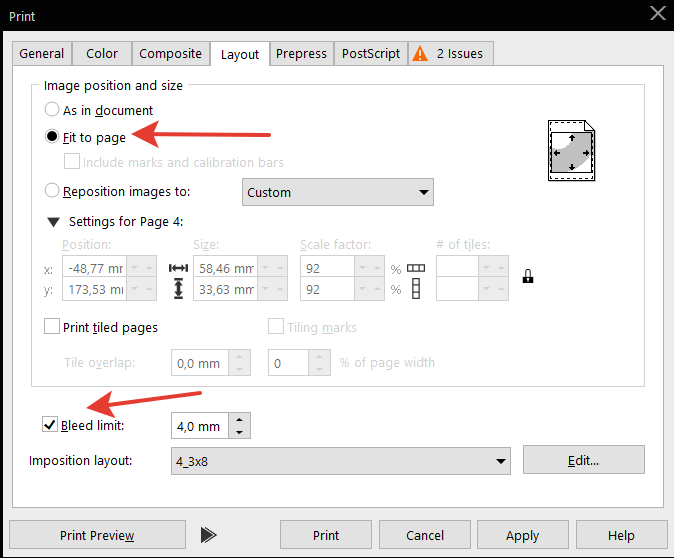674x558 pixels.
Task: Click the Print Preview button
Action: tap(97, 535)
